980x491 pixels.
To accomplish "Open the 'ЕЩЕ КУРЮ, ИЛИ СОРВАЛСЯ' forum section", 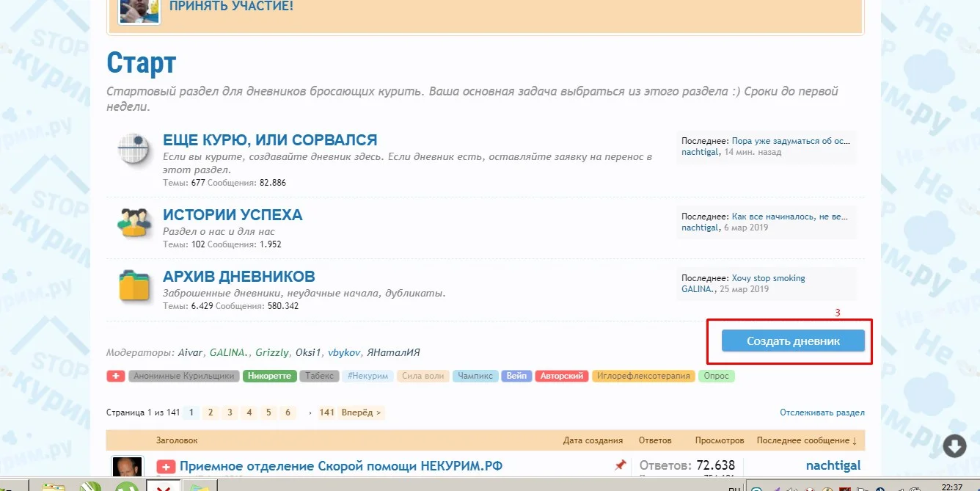I will click(x=270, y=140).
